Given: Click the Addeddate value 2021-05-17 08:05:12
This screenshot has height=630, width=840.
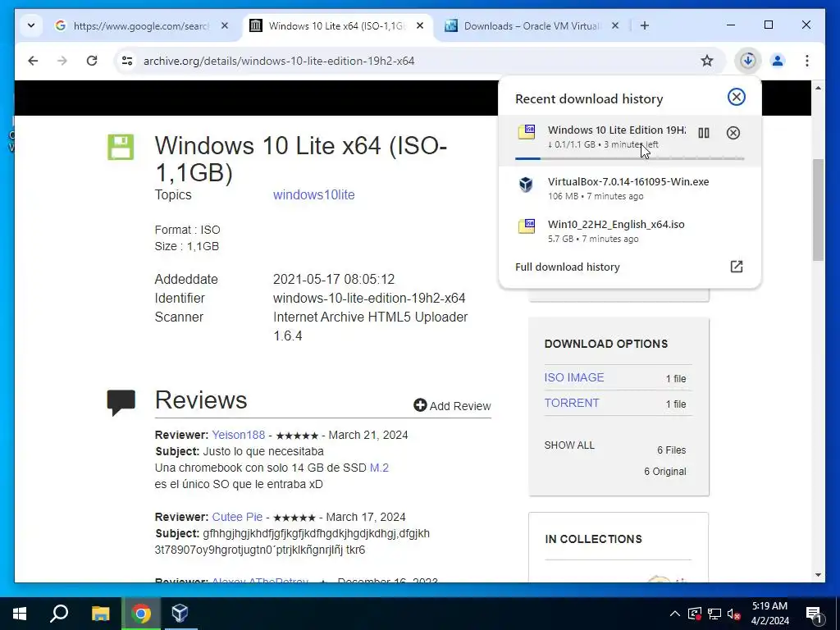Looking at the screenshot, I should pos(334,279).
